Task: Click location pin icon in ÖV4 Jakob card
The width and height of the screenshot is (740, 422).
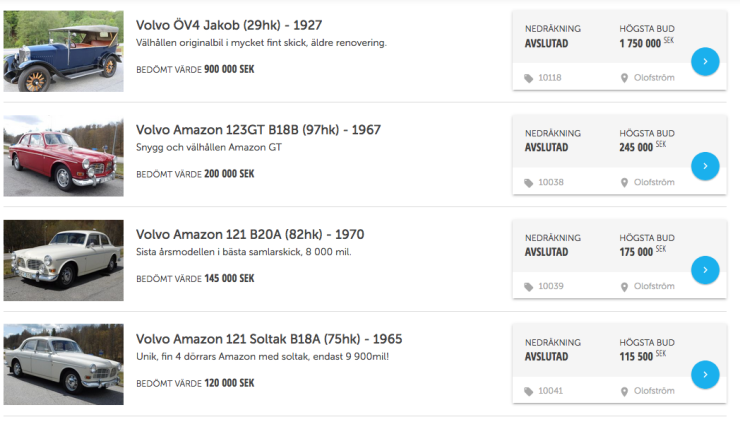Action: pos(624,78)
